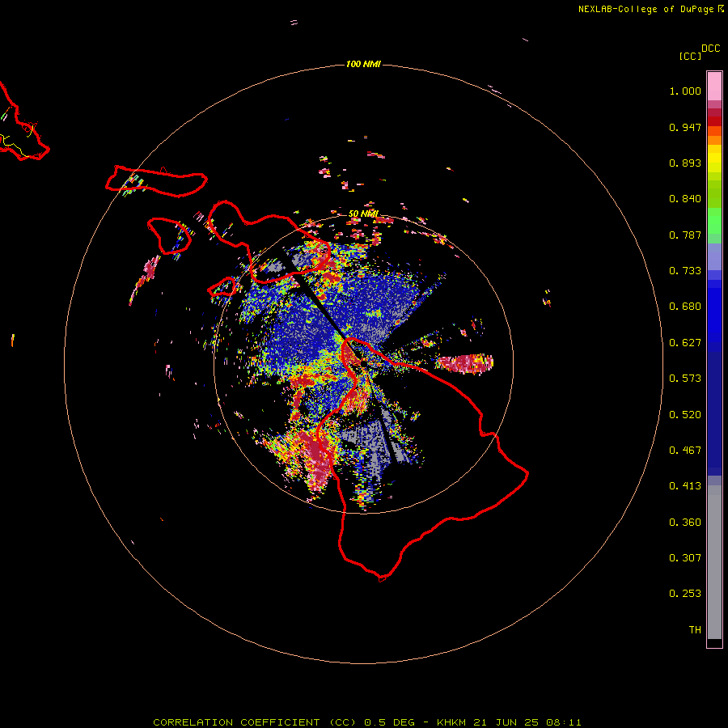Click the 1.000 color scale value
This screenshot has width=728, height=728.
(685, 91)
